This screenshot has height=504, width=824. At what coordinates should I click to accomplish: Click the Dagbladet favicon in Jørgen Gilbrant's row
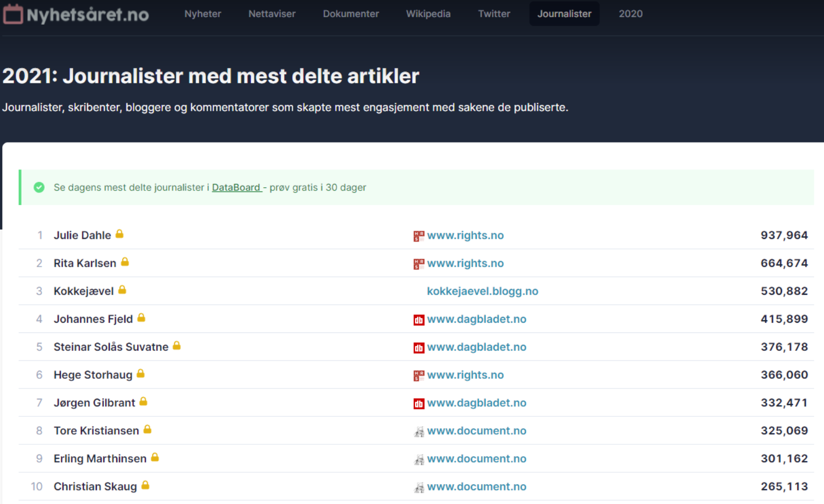419,403
